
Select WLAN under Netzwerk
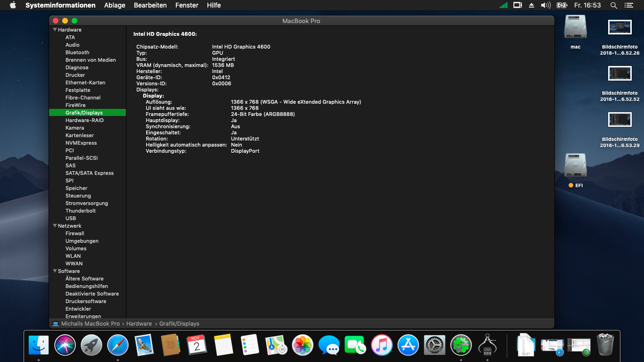point(73,256)
